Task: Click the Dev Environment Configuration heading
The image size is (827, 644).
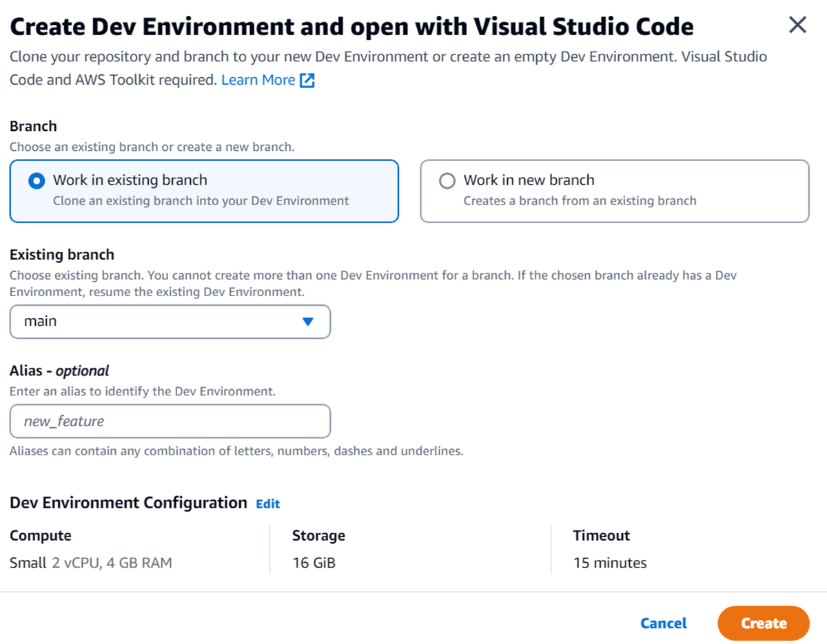Action: (x=128, y=503)
